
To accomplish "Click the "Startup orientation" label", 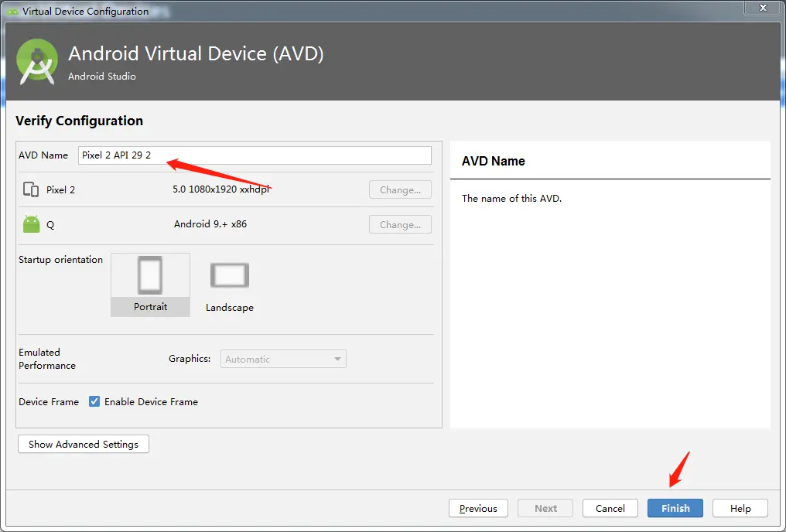I will [x=60, y=260].
